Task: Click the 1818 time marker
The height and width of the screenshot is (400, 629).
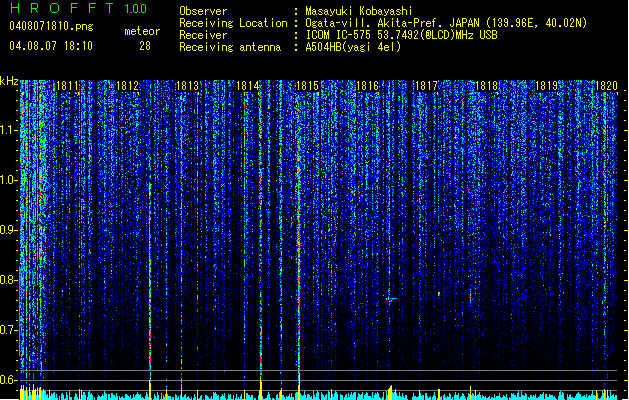Action: tap(486, 86)
